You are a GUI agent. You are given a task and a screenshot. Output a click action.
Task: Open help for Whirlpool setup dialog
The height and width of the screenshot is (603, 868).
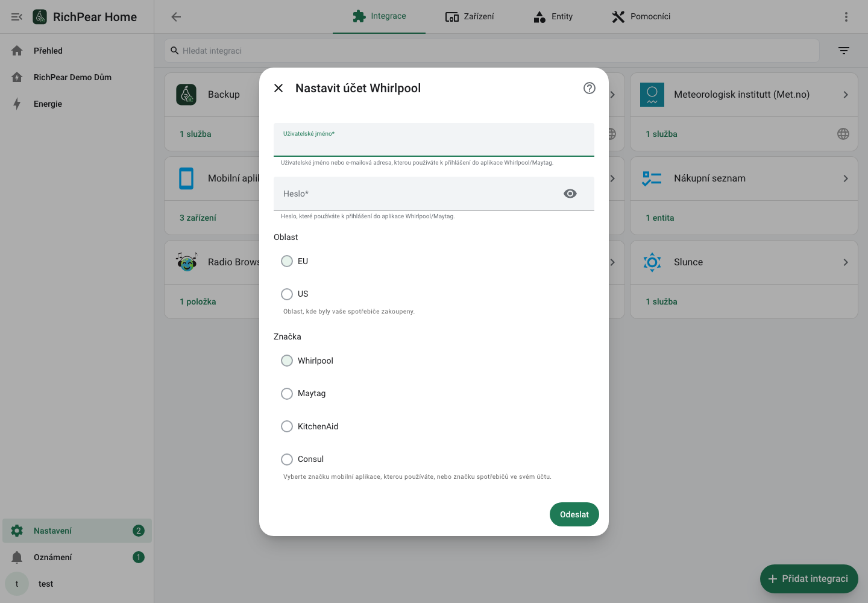[590, 88]
